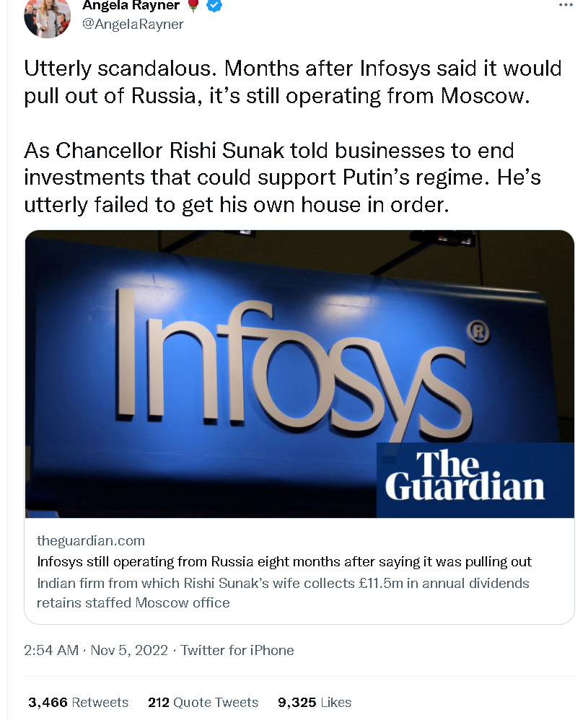
Task: Open the 'Twitter for iPhone' source link
Action: 237,650
